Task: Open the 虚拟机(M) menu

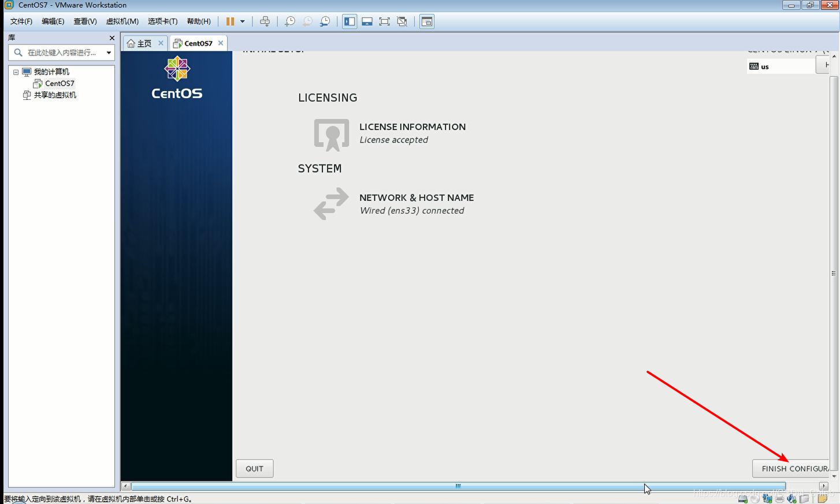Action: tap(122, 21)
